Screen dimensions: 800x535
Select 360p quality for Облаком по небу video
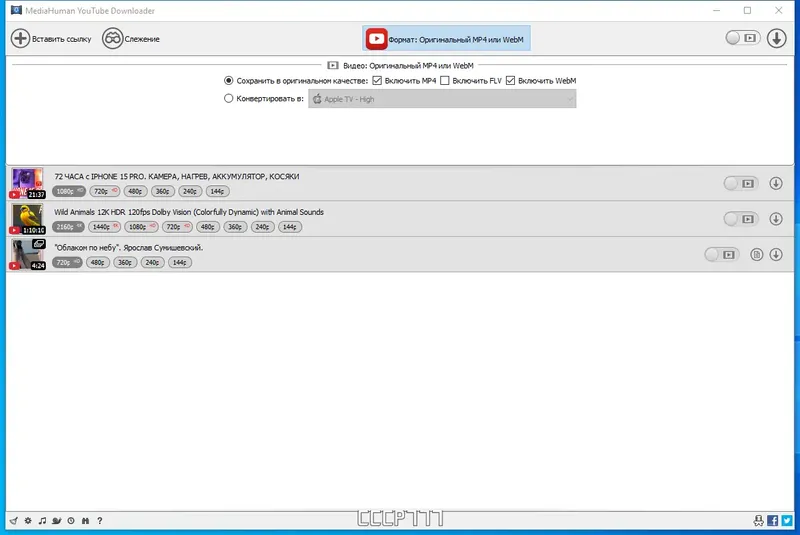125,262
